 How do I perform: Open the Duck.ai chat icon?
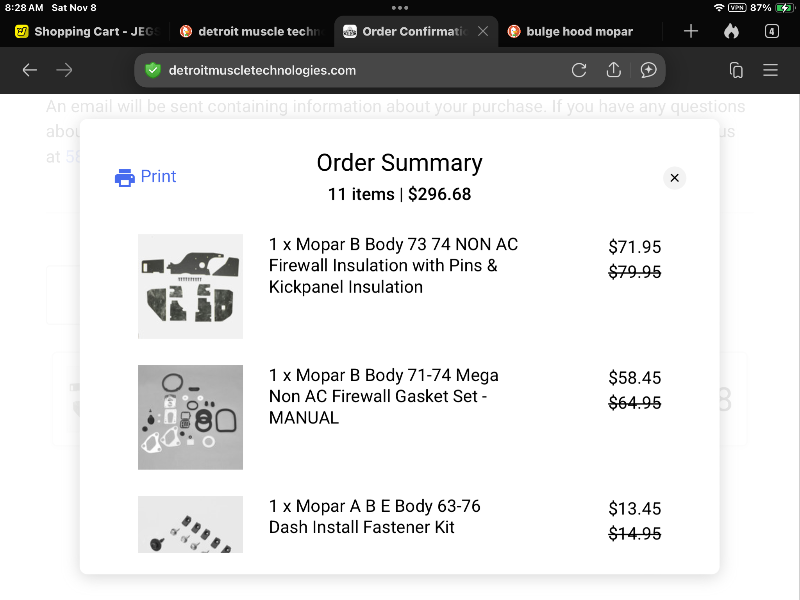648,70
